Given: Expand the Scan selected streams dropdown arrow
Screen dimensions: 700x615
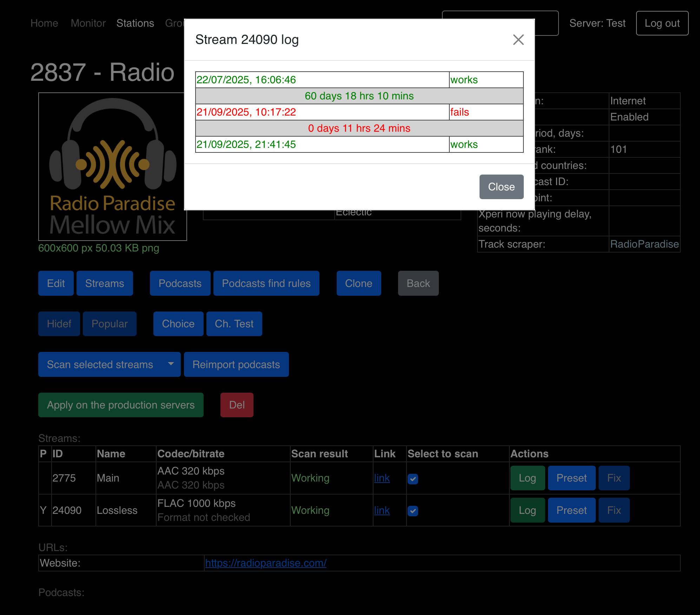Looking at the screenshot, I should (171, 364).
